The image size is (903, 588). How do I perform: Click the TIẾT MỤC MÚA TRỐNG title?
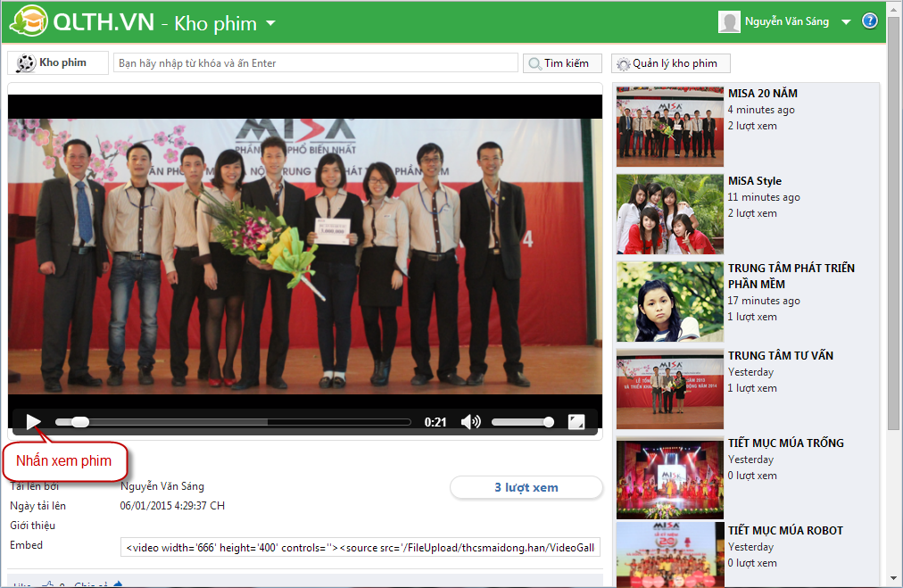point(785,443)
